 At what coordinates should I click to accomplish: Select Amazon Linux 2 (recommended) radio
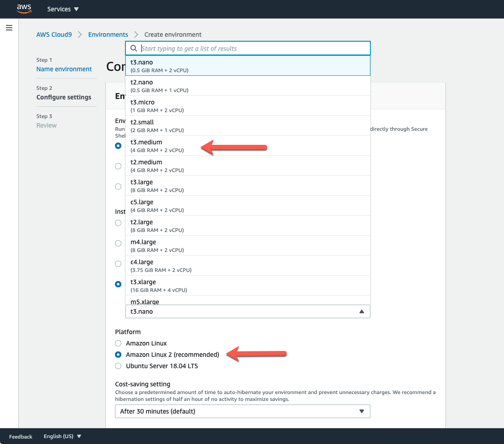click(x=118, y=355)
